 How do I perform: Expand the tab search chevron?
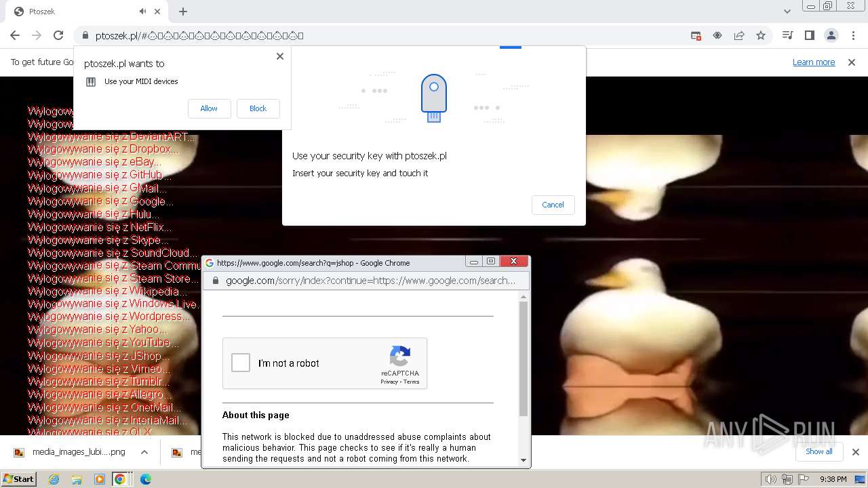pyautogui.click(x=787, y=12)
